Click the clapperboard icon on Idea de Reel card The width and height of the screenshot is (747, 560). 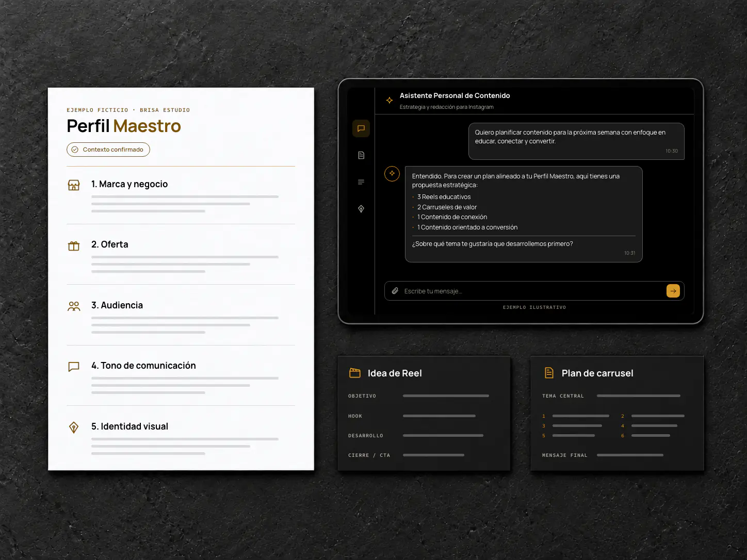(355, 373)
